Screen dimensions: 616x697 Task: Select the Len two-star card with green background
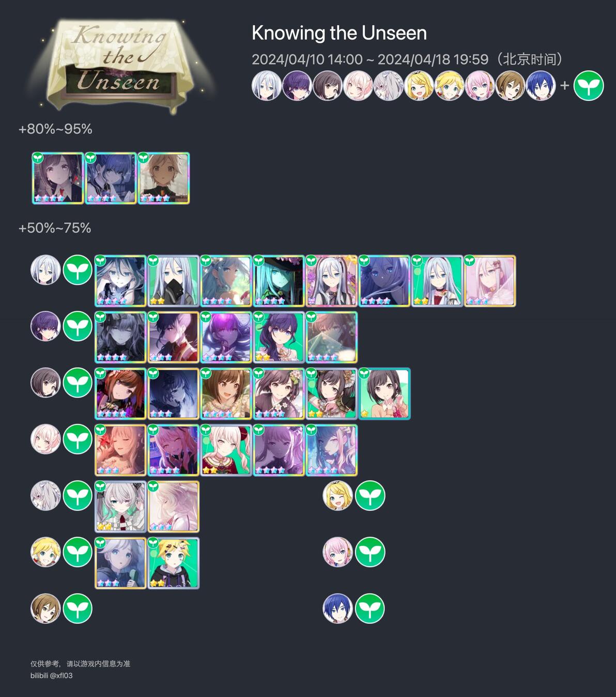point(173,563)
